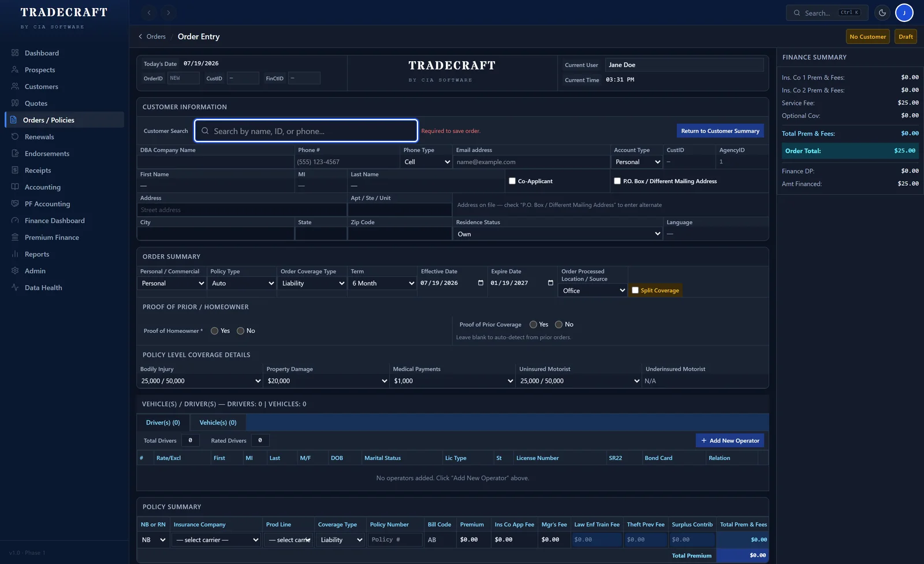The width and height of the screenshot is (924, 564).
Task: Open the Order Coverage Type dropdown
Action: [x=312, y=283]
